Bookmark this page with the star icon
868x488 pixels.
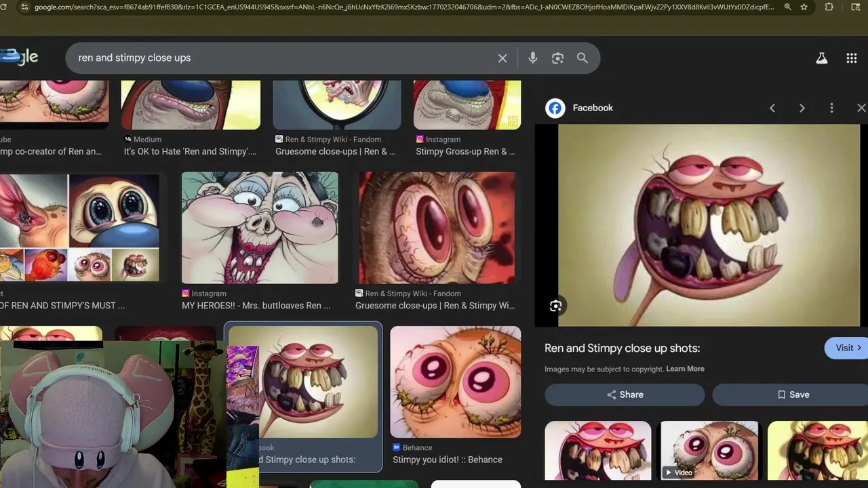(x=804, y=7)
